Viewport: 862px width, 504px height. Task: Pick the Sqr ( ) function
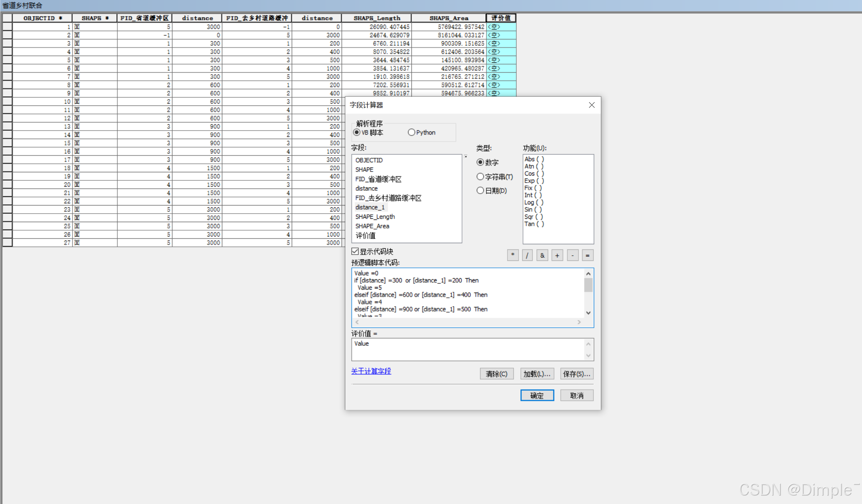coord(534,217)
